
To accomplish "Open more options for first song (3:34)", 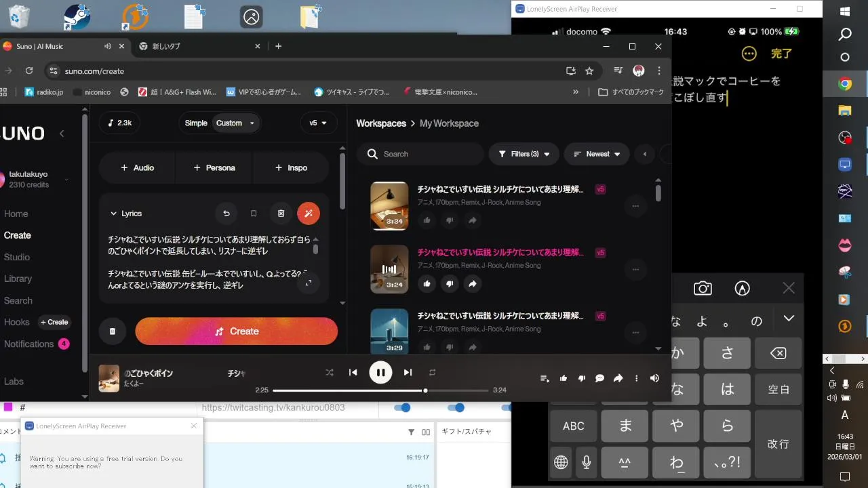I will [635, 205].
